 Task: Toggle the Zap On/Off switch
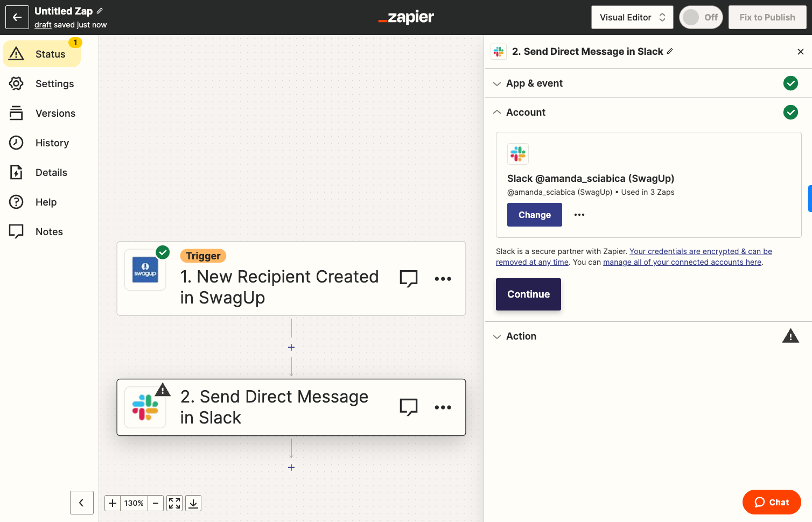tap(701, 17)
